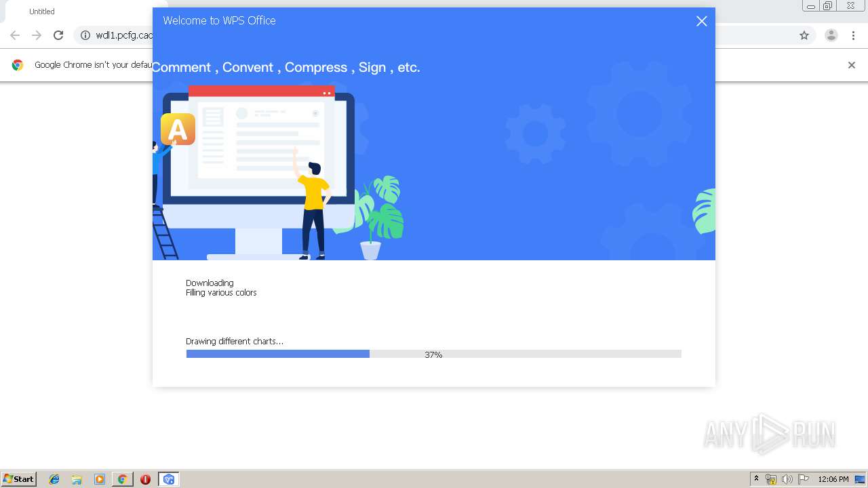
Task: Click the Chrome back navigation arrow
Action: (15, 35)
